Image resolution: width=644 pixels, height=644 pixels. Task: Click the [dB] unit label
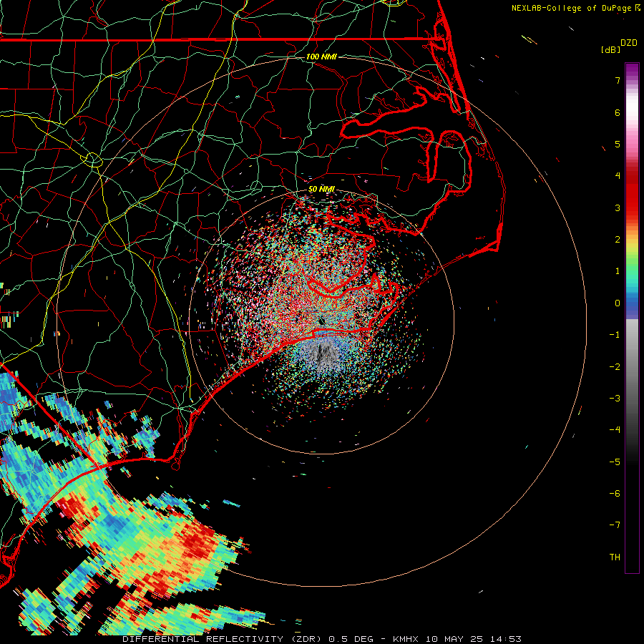pos(610,50)
